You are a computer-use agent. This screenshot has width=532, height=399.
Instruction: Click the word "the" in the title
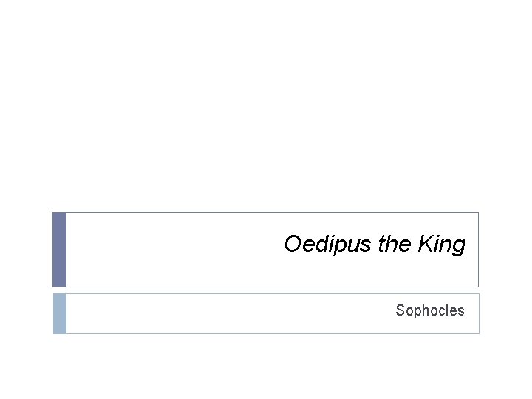[395, 245]
